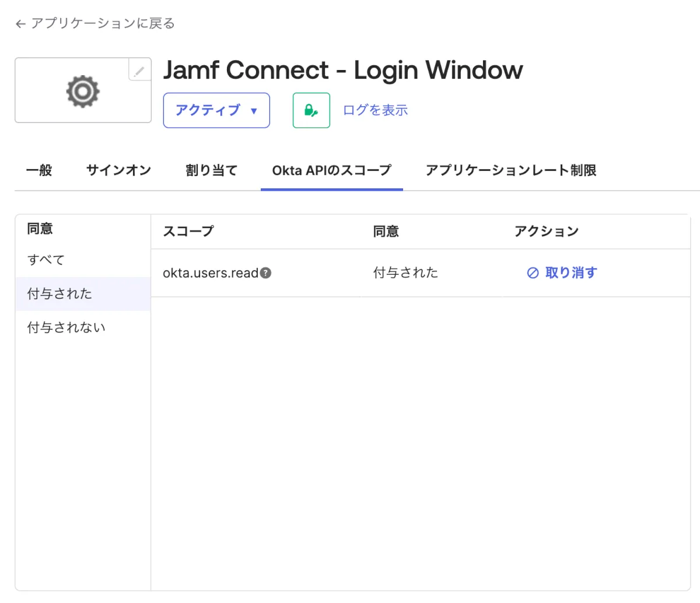Viewport: 700px width, 603px height.
Task: Click the help icon beside okta.users.read
Action: click(x=266, y=273)
